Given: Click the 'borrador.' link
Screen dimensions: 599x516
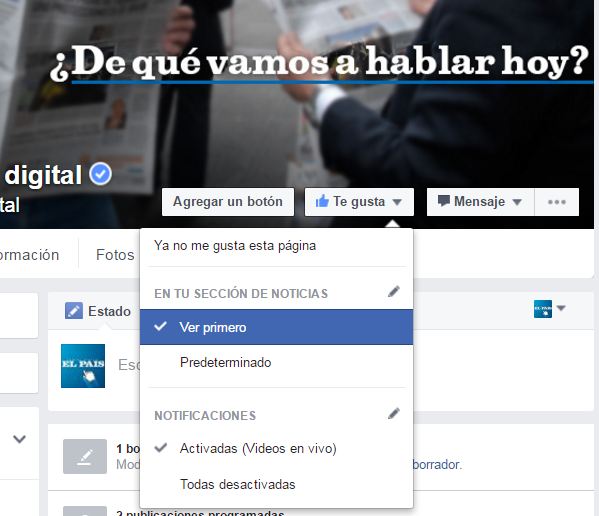Looking at the screenshot, I should (x=437, y=464).
